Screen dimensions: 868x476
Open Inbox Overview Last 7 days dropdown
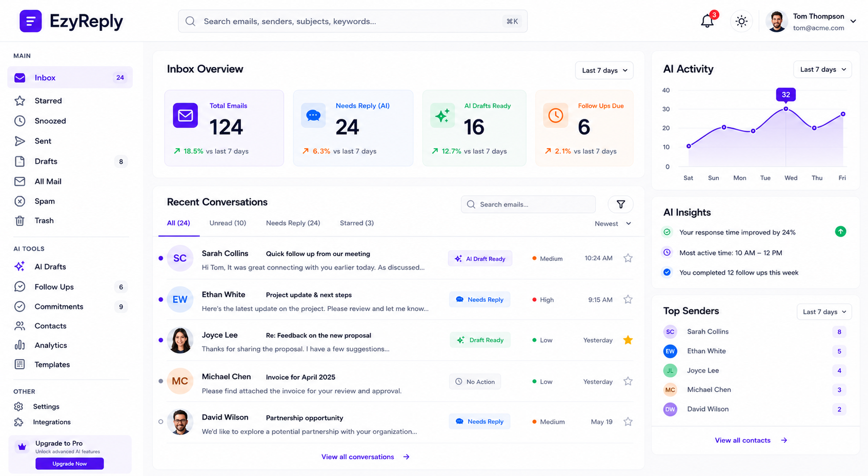coord(604,70)
